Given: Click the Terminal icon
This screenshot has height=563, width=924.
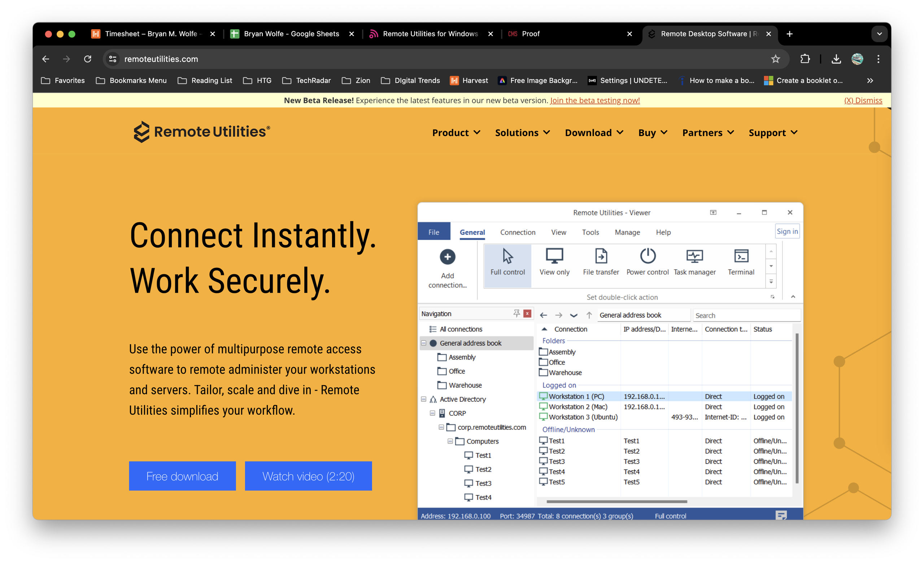Looking at the screenshot, I should tap(741, 257).
